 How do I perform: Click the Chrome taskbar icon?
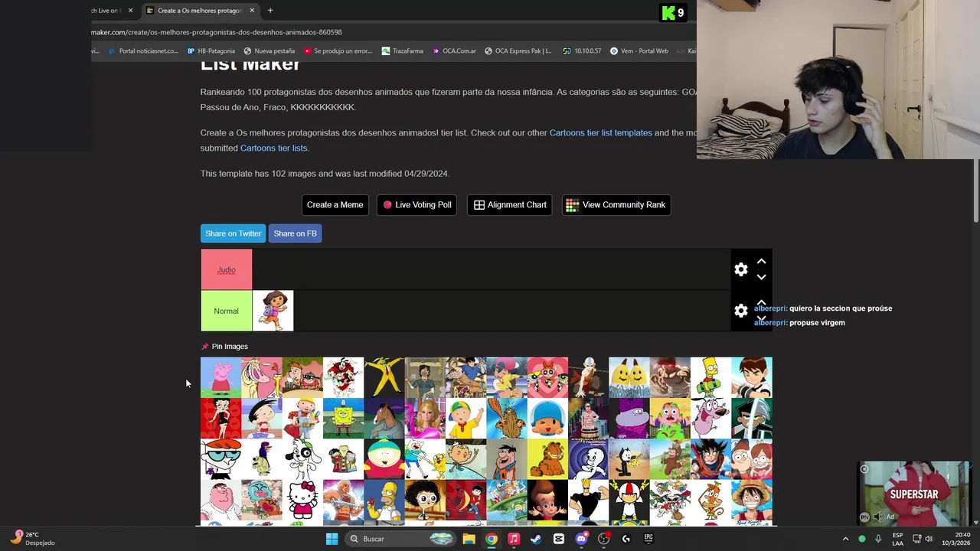point(491,539)
